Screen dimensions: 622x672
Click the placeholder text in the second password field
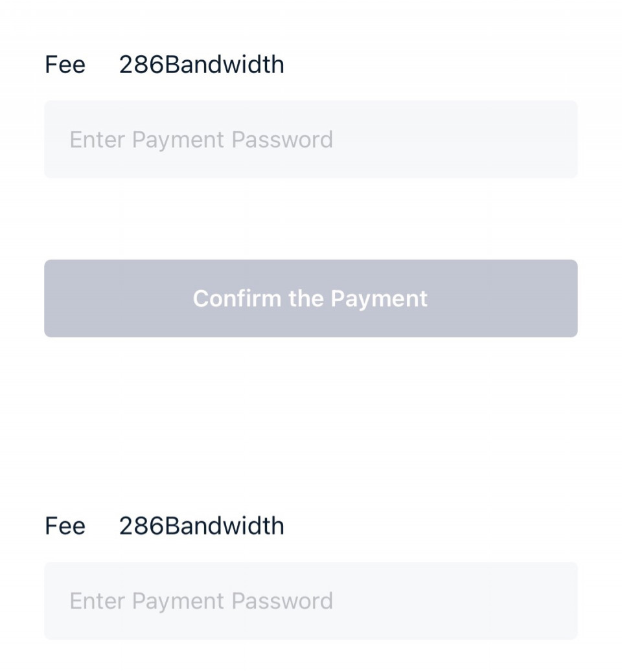202,601
